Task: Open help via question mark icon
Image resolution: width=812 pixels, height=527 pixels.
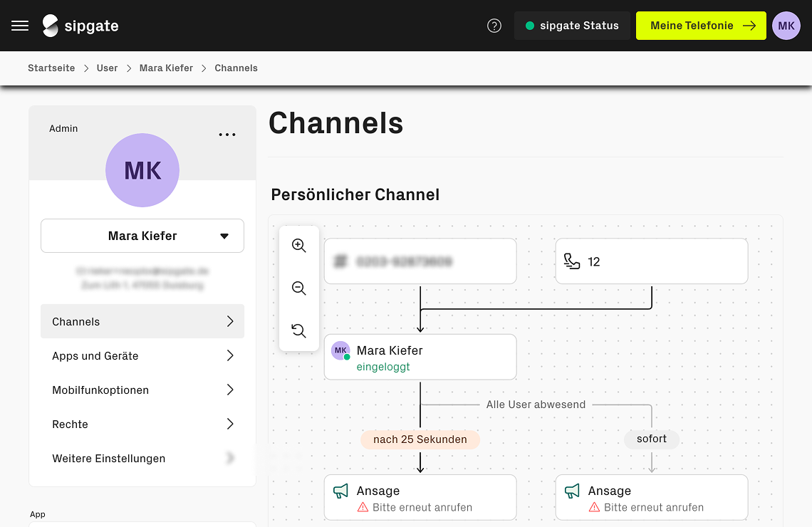Action: (494, 26)
